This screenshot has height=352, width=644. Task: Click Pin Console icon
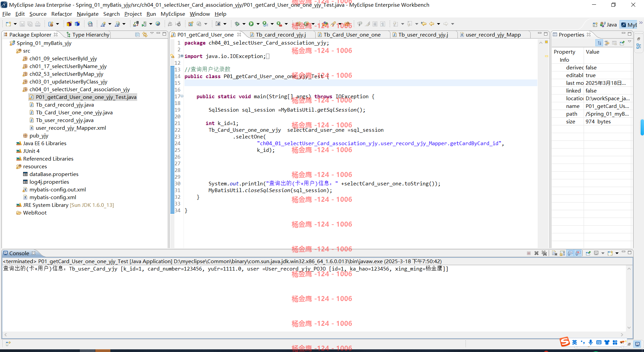coord(588,253)
